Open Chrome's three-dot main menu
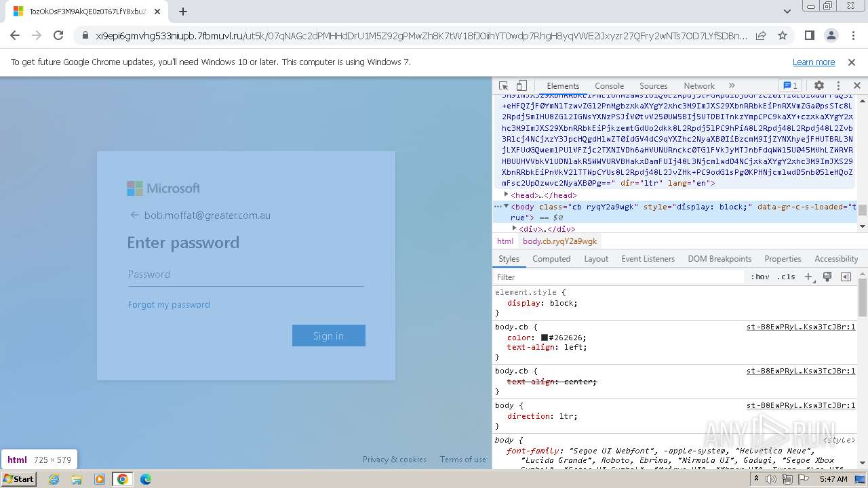 (852, 35)
